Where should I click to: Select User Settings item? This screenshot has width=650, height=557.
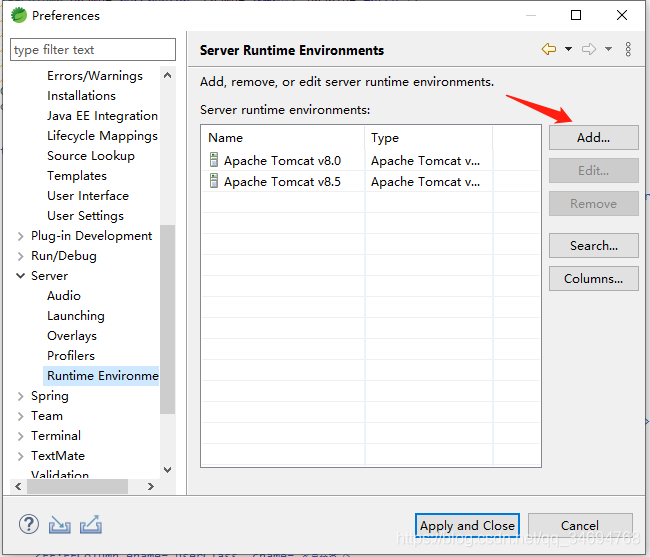coord(85,216)
